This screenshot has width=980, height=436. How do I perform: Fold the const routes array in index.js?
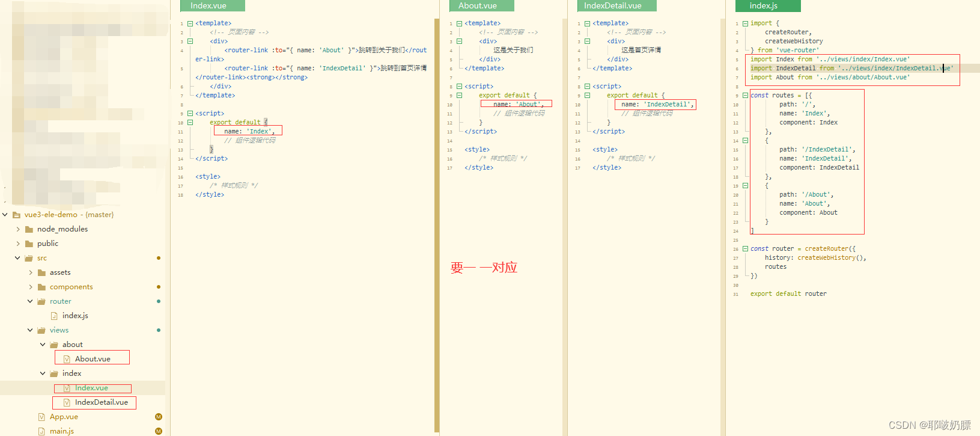pyautogui.click(x=745, y=95)
